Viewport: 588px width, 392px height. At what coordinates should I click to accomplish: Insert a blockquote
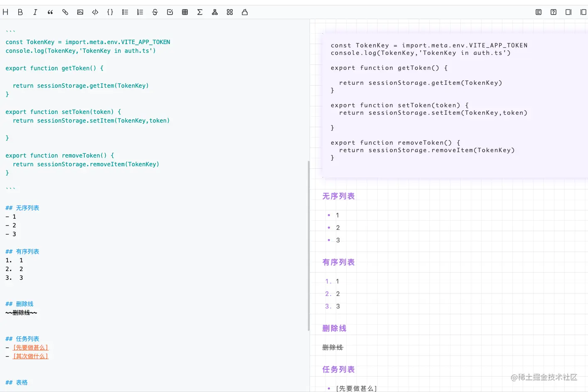[50, 12]
